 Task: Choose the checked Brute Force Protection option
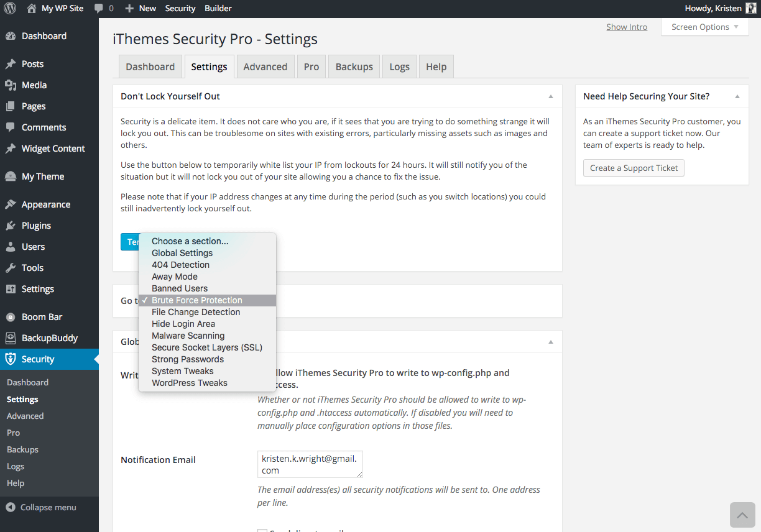point(207,300)
